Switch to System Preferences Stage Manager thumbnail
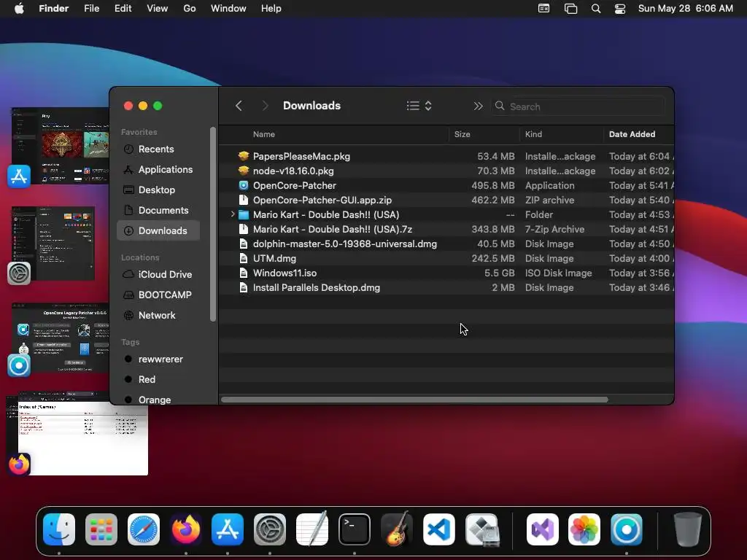 click(x=53, y=244)
